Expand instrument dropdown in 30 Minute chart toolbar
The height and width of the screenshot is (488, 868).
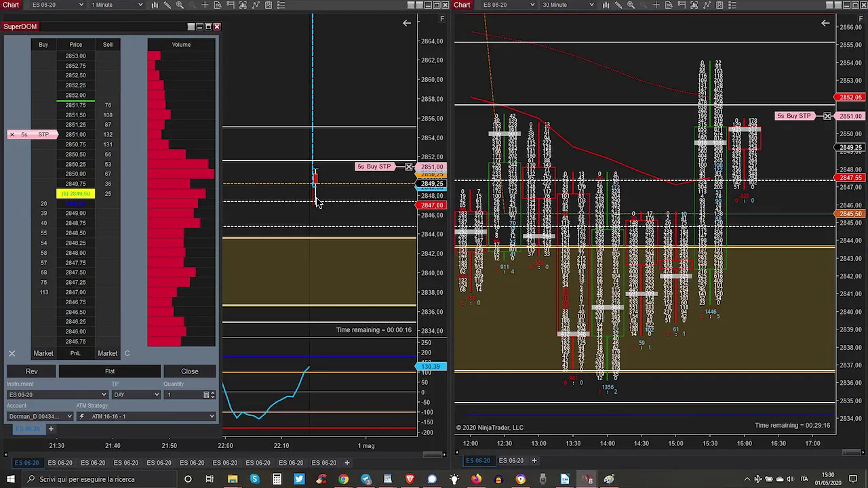point(533,5)
